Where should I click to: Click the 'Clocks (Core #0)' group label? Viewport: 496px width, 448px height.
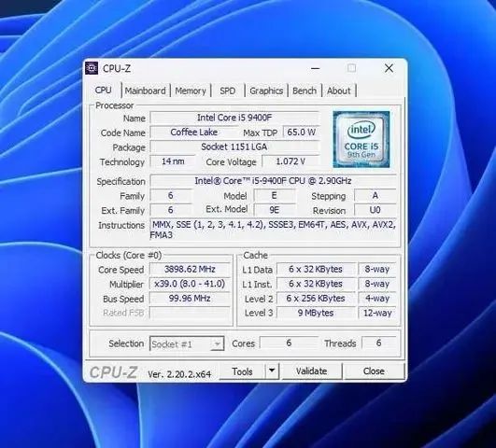click(x=129, y=255)
